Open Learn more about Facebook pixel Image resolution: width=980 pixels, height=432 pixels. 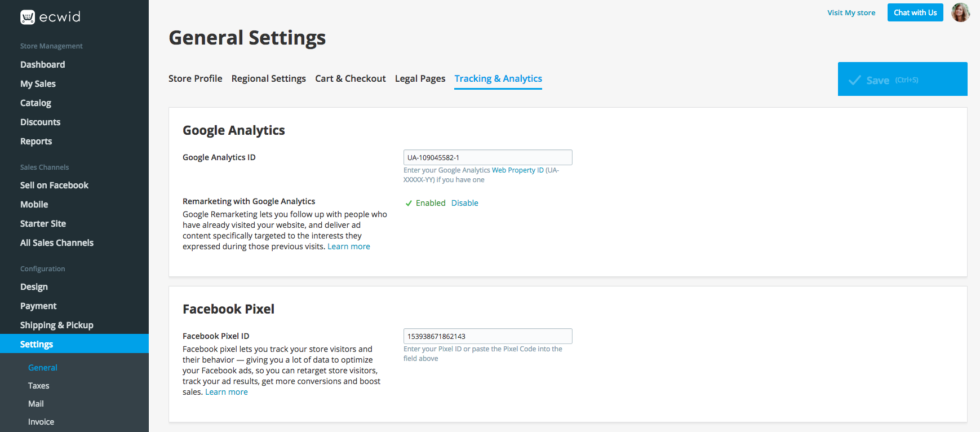(227, 392)
